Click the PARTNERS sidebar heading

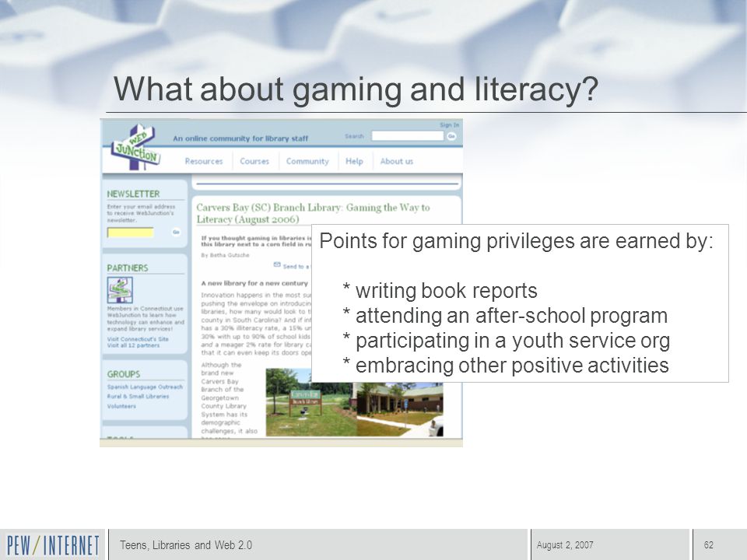tap(128, 268)
